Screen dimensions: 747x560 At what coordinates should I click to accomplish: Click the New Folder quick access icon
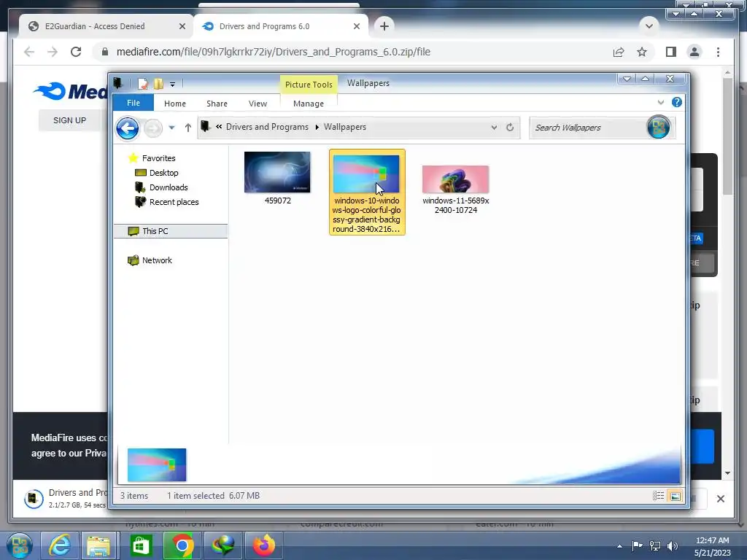coord(158,84)
